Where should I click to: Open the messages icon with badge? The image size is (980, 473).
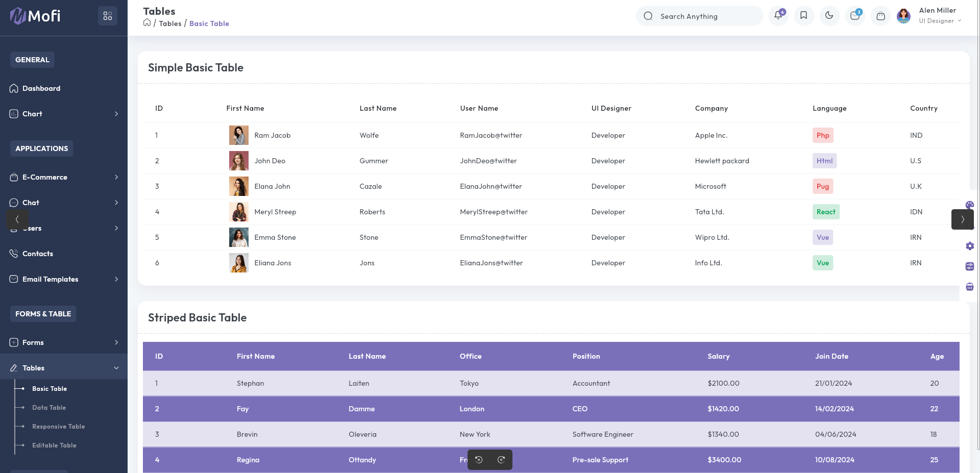point(854,16)
